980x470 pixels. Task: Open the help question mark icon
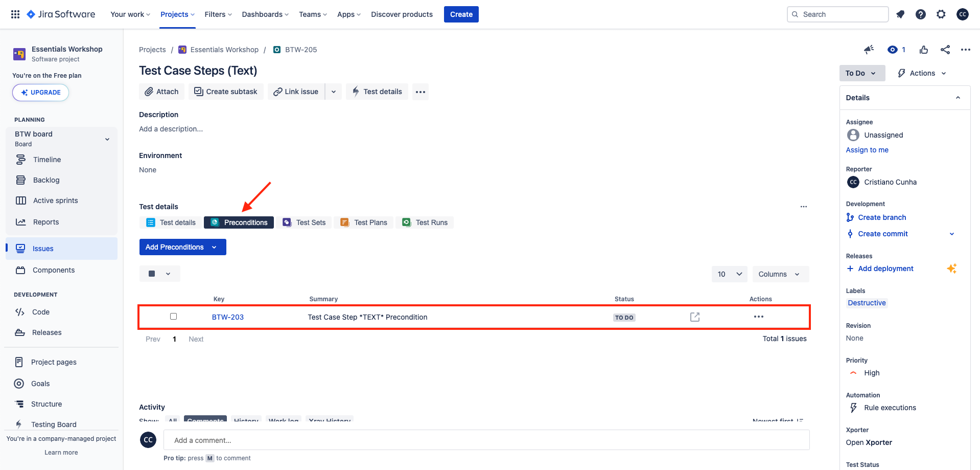(921, 14)
